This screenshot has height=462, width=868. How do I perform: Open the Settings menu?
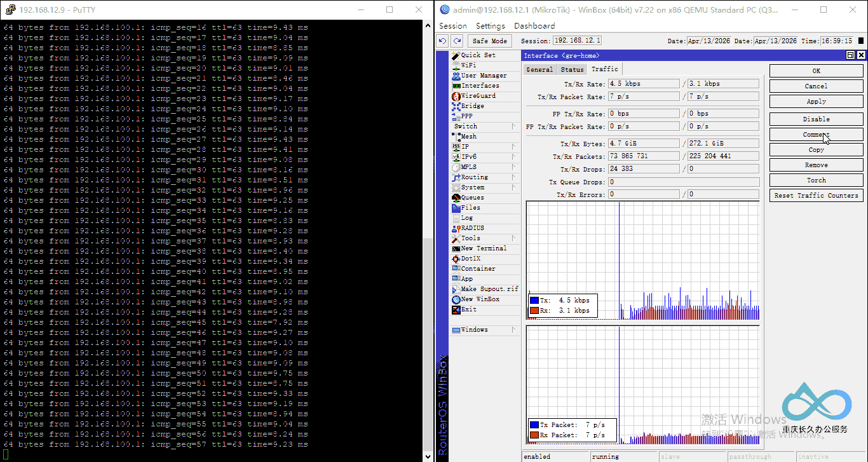(x=490, y=26)
